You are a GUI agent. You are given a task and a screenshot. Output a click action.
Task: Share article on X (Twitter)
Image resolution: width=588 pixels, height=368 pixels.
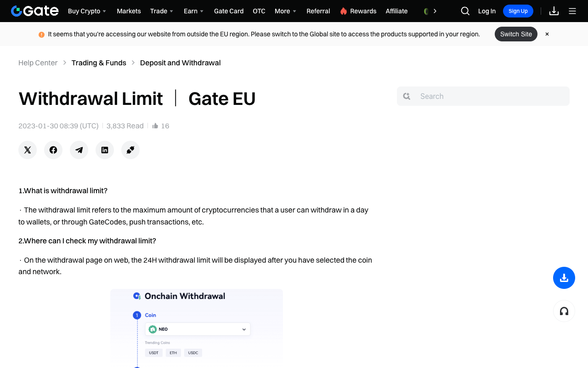coord(28,150)
